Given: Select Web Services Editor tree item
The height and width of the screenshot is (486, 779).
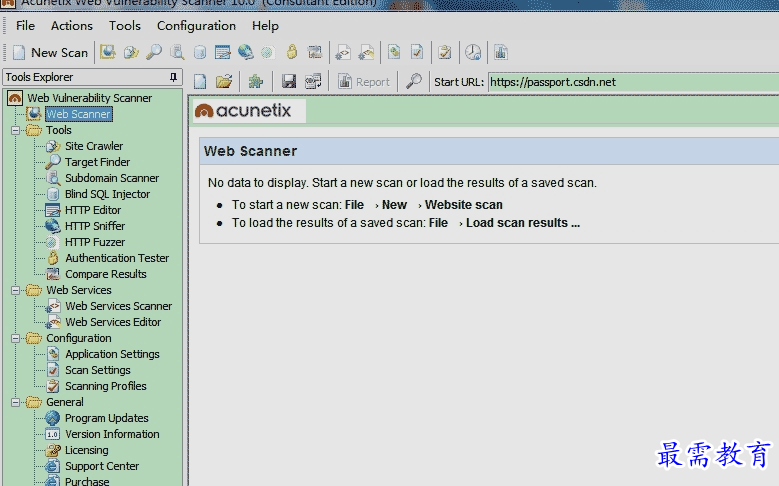Looking at the screenshot, I should [x=113, y=322].
